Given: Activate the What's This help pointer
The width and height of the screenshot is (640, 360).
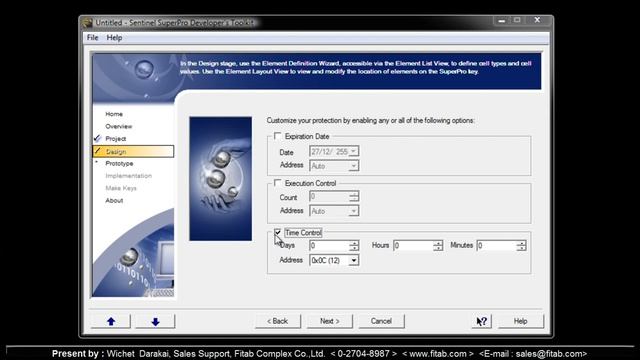Looking at the screenshot, I should 482,321.
